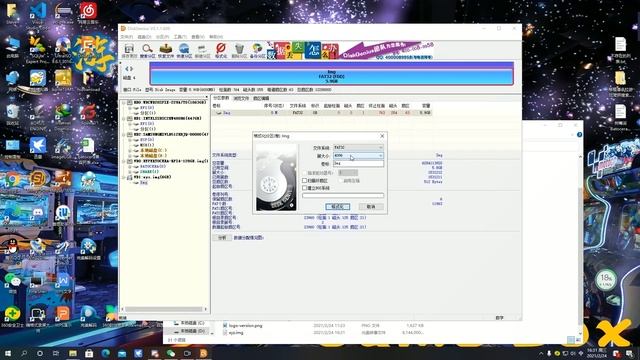
Task: Open the Windows Start menu
Action: [x=7, y=353]
